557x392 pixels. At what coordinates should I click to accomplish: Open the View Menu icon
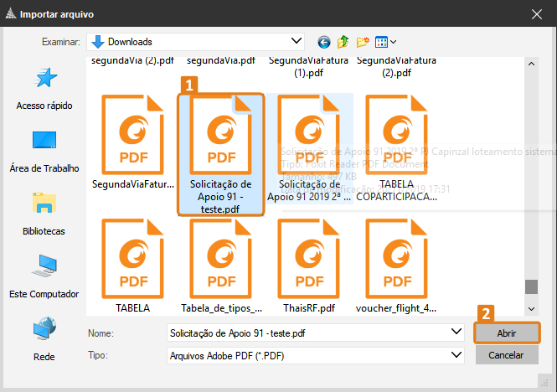[385, 42]
